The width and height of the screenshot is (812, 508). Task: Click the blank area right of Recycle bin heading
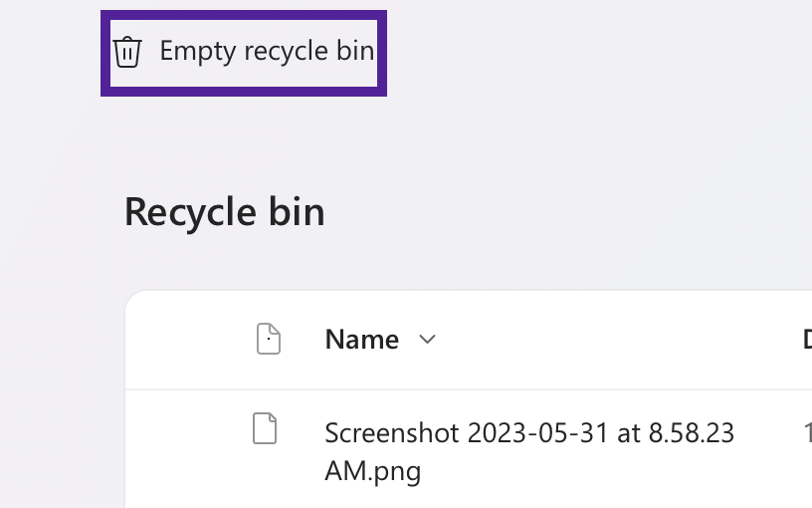(x=564, y=212)
